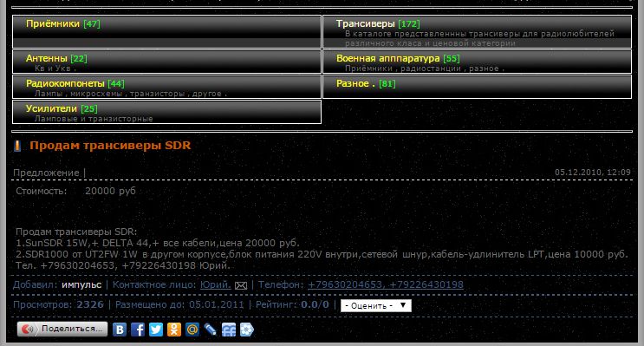Image resolution: width=644 pixels, height=346 pixels.
Task: Click description line starting 1.SunSDR 15W
Action: pos(158,243)
